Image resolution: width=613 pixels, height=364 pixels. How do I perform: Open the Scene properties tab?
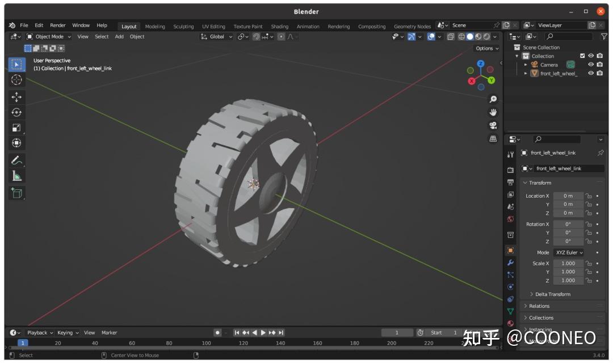511,206
